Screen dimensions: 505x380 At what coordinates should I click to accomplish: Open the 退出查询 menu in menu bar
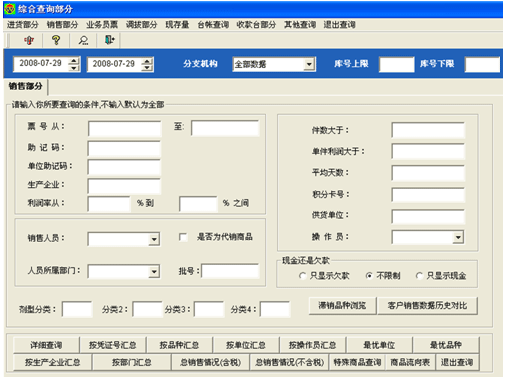339,25
